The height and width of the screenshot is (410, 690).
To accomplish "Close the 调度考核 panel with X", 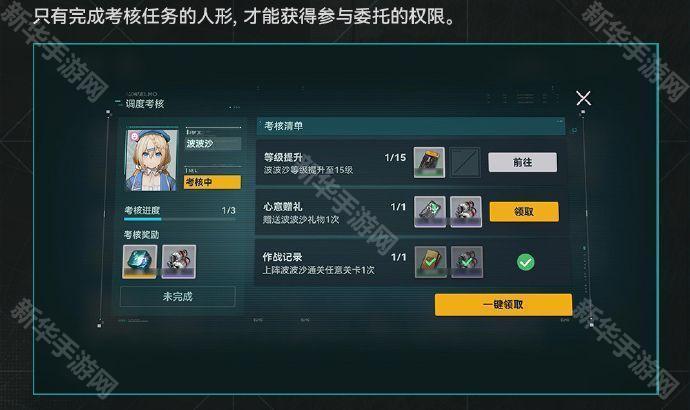I will (x=584, y=98).
